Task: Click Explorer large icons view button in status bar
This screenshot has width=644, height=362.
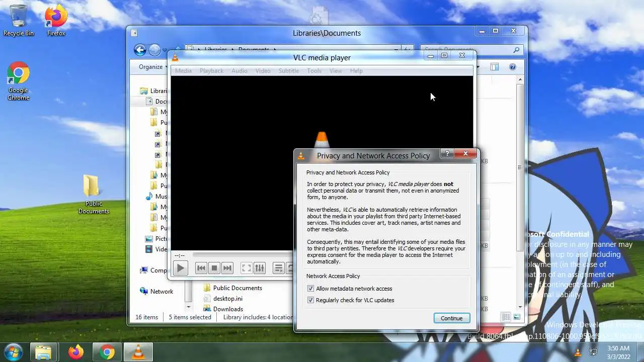Action: point(517,317)
